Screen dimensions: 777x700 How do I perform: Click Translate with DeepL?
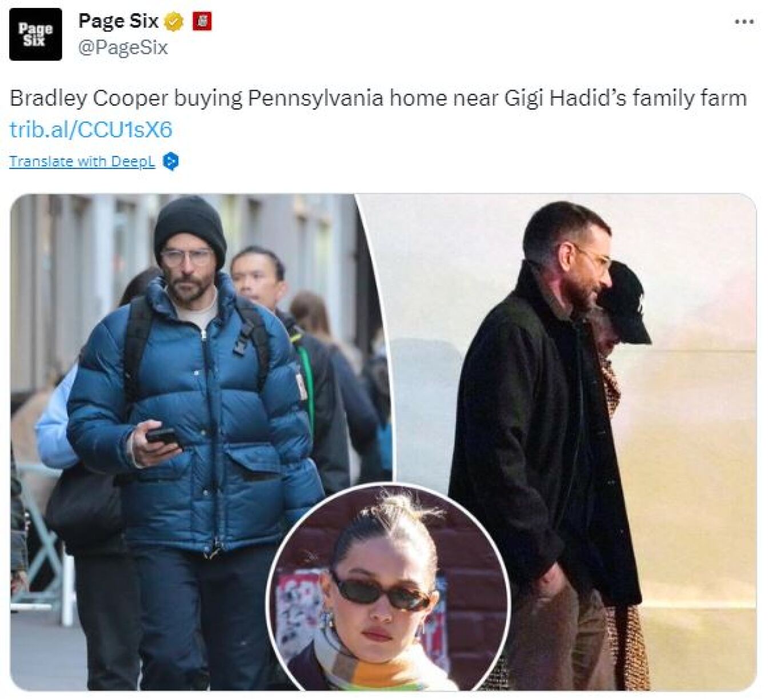point(82,162)
